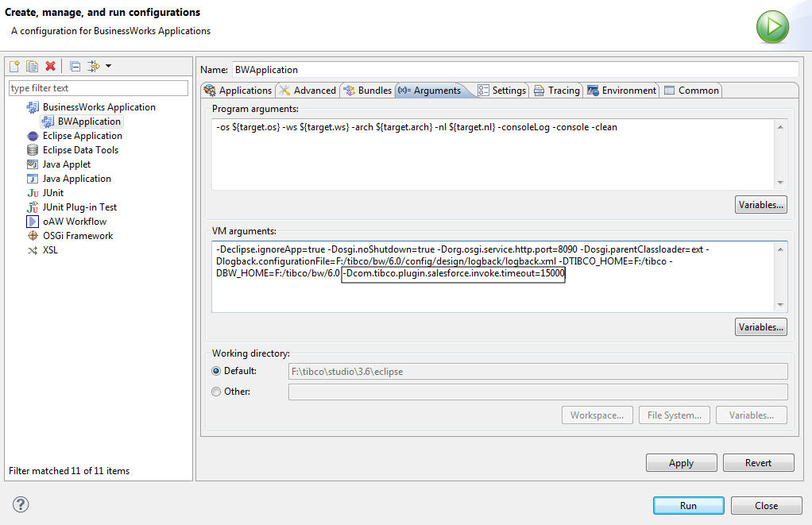Click the filter launch configurations icon
This screenshot has width=812, height=525.
(x=94, y=66)
